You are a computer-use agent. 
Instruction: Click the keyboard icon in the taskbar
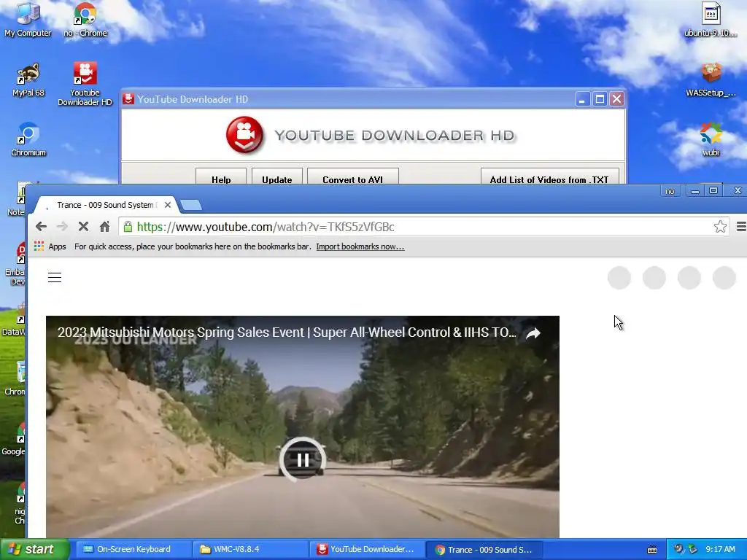(x=652, y=550)
